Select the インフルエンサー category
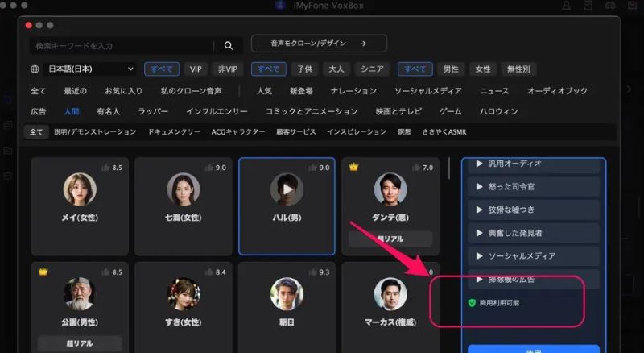644x353 pixels. (217, 111)
